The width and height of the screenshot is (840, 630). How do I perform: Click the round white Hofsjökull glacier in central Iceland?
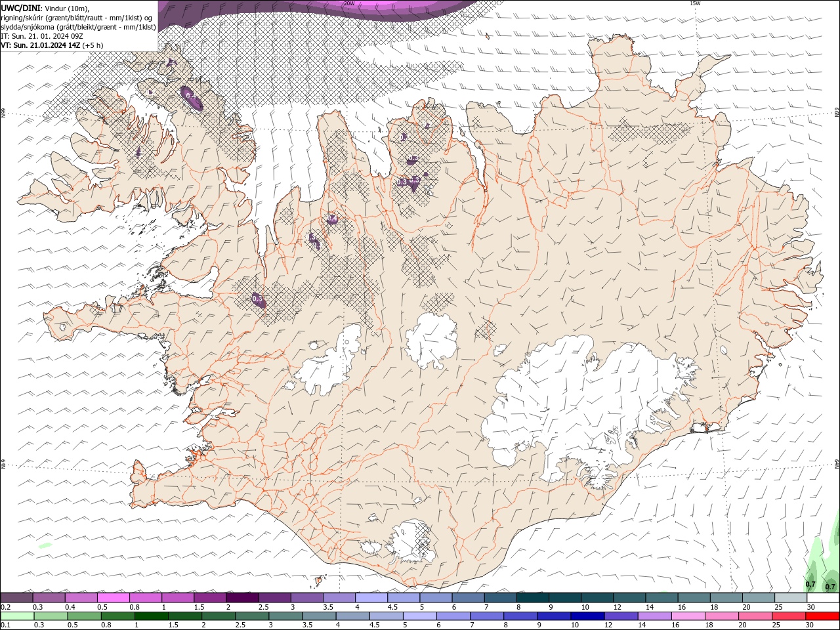pos(431,341)
